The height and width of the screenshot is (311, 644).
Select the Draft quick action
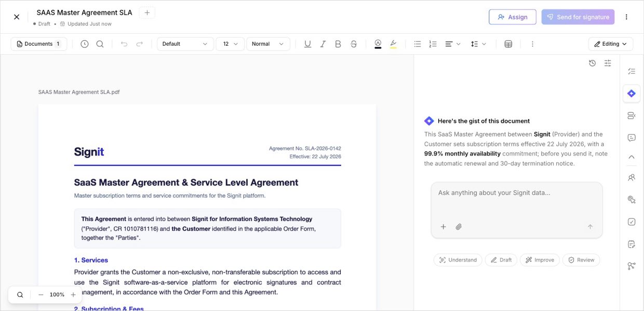501,260
